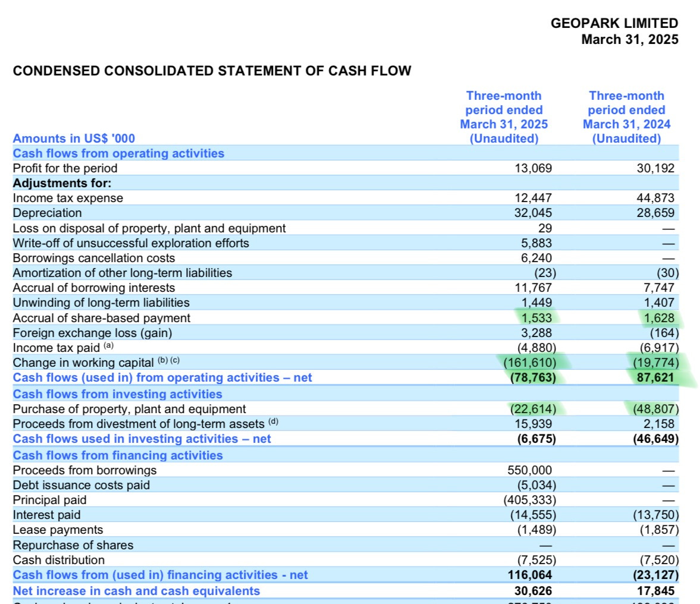Select the 30,192 profit value
Screen dimensions: 700x604
[x=655, y=168]
